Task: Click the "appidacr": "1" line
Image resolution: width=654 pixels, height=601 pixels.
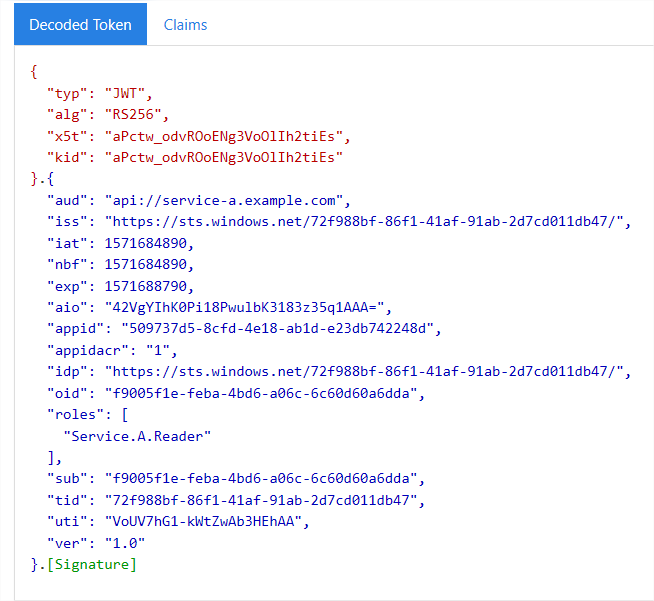Action: pos(112,350)
